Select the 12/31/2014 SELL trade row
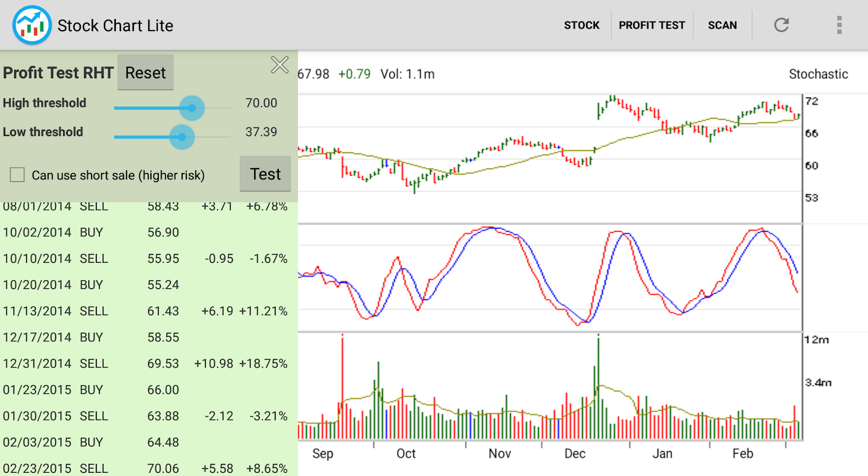The image size is (868, 476). pyautogui.click(x=145, y=364)
